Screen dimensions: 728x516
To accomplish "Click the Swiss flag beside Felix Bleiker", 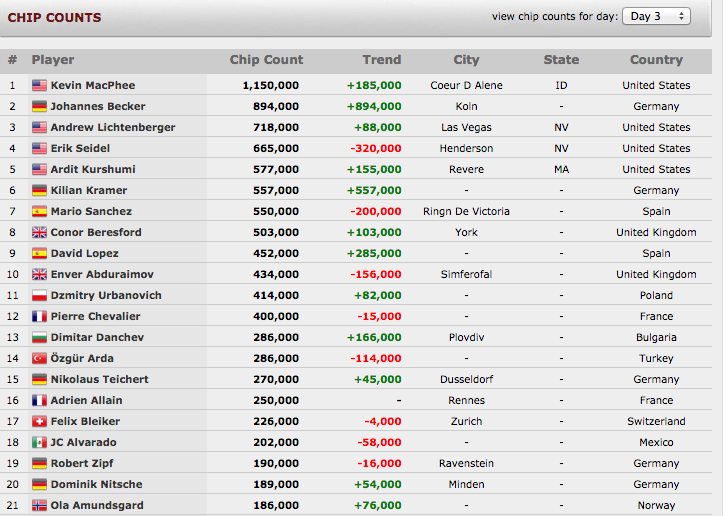I will [39, 421].
